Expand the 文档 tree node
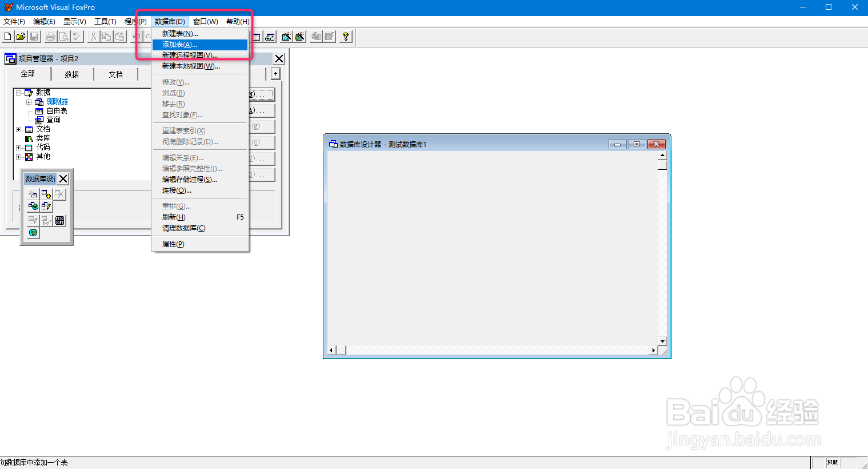Screen dimensions: 868x469 [18, 129]
